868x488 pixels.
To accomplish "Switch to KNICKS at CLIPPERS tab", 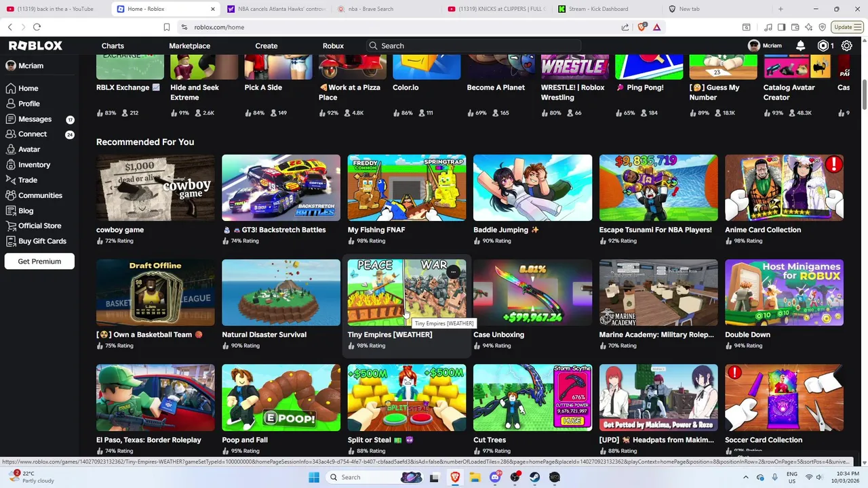I will coord(497,9).
